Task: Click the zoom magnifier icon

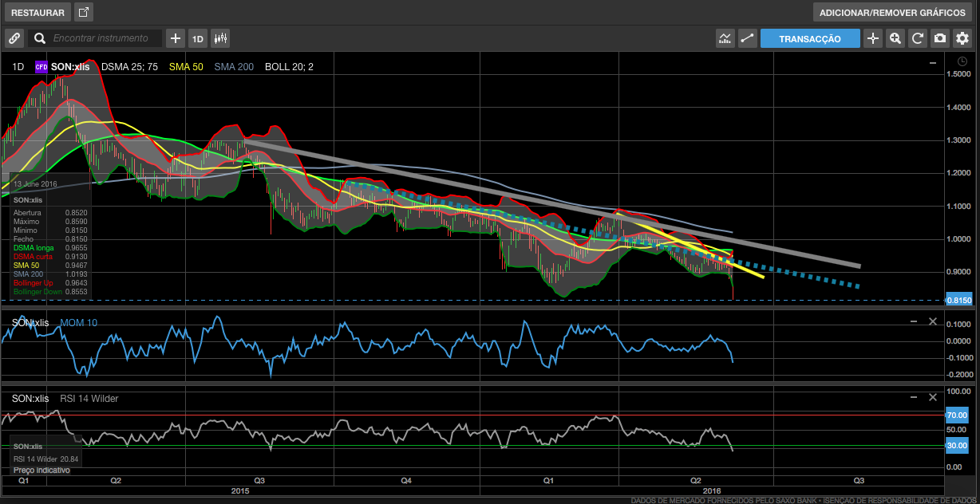Action: [x=895, y=38]
